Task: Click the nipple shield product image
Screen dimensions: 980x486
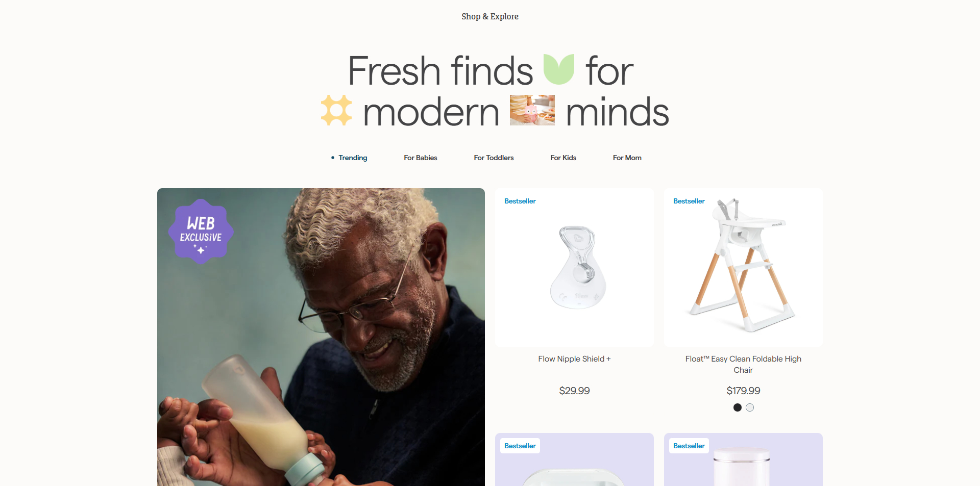Action: 578,268
